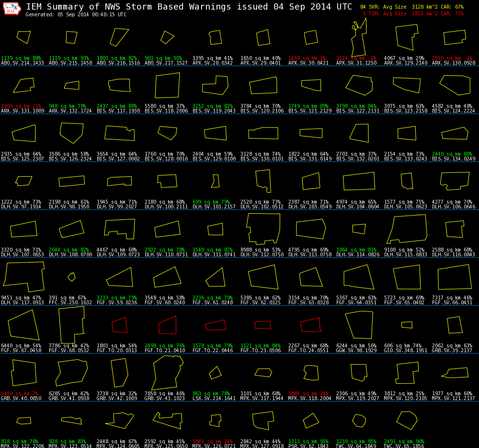479x448 pixels.
Task: Select the polygon for LSX.SV.214.1641
Action: 216,373
